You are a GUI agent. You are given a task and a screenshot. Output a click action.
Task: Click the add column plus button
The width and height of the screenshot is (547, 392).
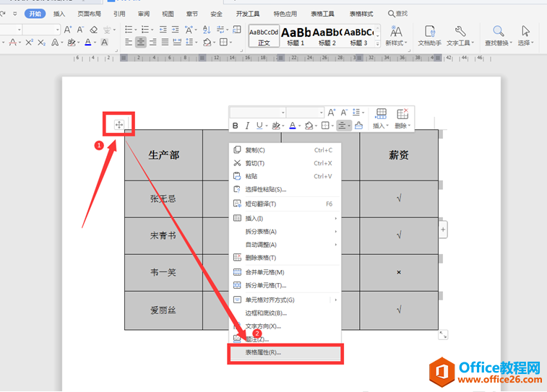coord(443,230)
